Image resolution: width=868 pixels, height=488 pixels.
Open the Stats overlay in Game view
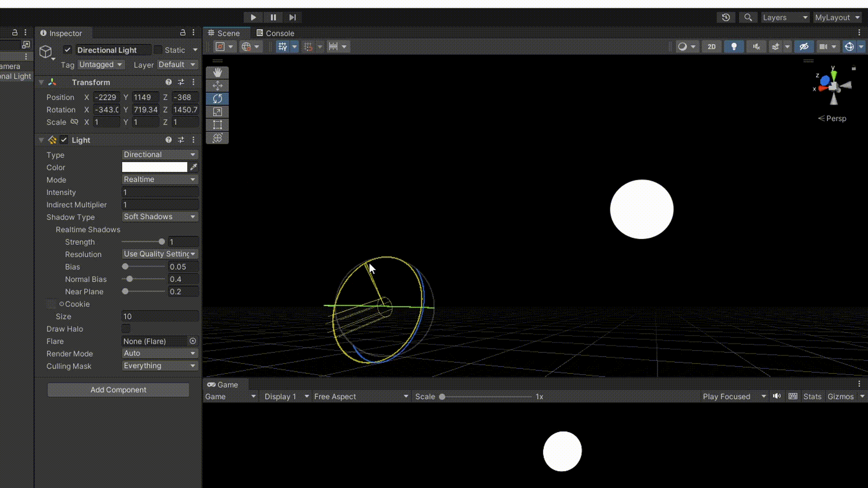pyautogui.click(x=812, y=396)
